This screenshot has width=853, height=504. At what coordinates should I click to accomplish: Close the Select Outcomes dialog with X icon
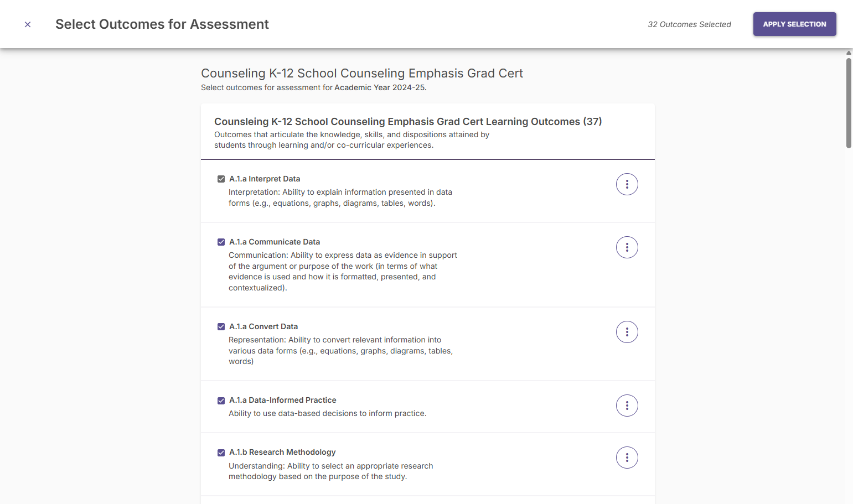coord(28,24)
